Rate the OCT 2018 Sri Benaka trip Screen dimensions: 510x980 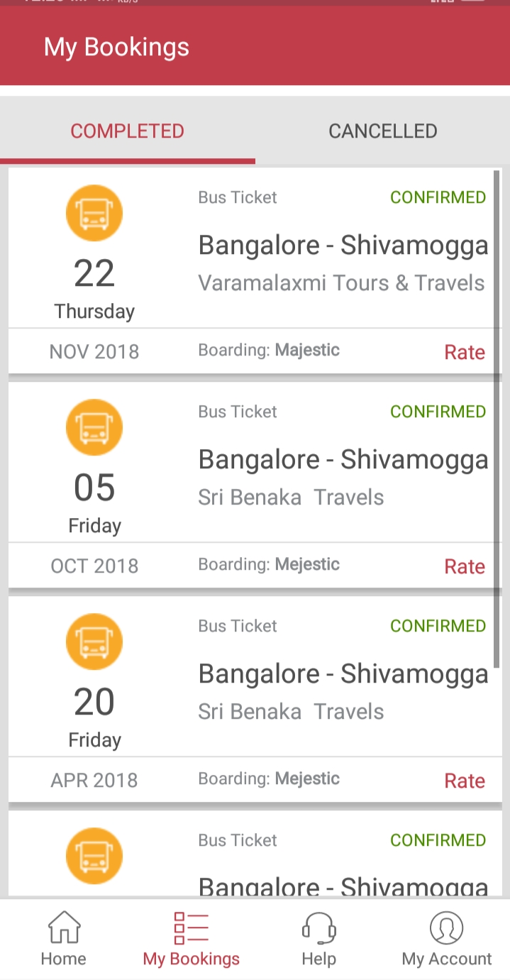pyautogui.click(x=465, y=566)
